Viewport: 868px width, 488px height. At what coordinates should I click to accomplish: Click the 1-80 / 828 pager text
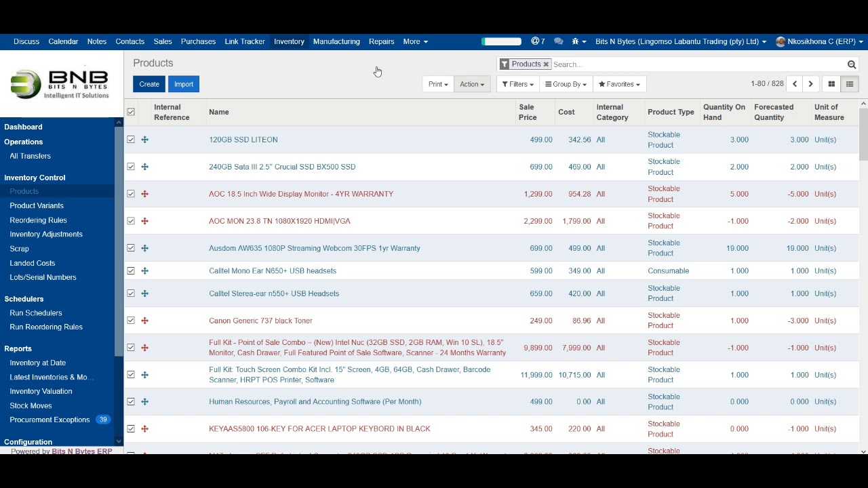coord(767,84)
